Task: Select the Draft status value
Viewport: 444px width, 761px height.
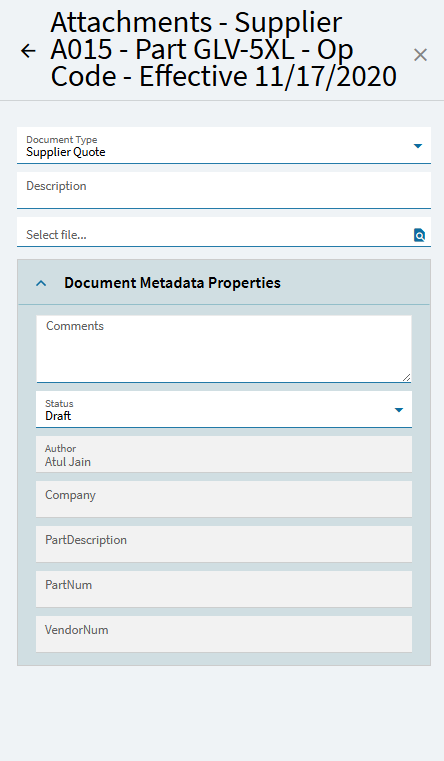Action: (x=58, y=416)
